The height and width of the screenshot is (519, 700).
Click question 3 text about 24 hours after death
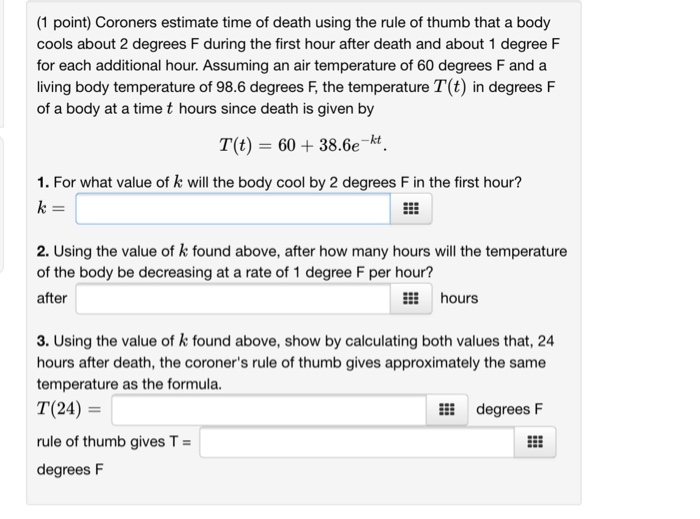pyautogui.click(x=295, y=361)
